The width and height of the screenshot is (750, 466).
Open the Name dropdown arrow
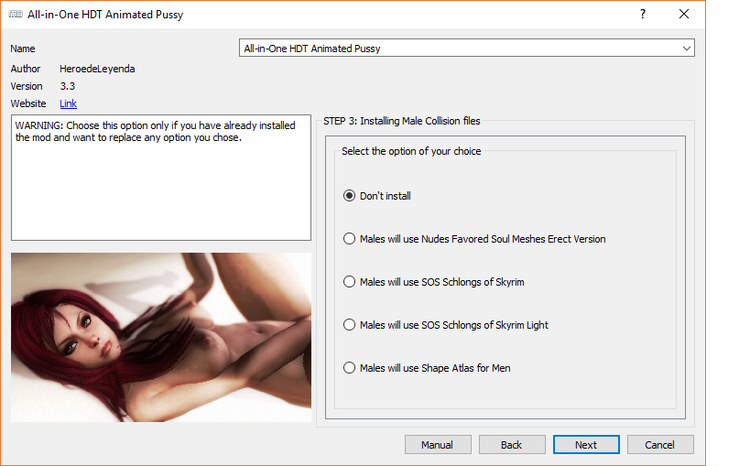(x=686, y=48)
